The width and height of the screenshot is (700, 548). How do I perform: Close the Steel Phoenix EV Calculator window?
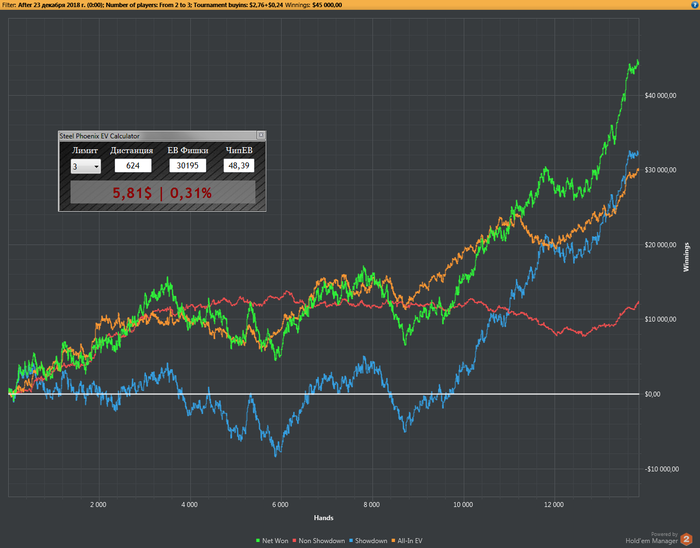(x=261, y=135)
